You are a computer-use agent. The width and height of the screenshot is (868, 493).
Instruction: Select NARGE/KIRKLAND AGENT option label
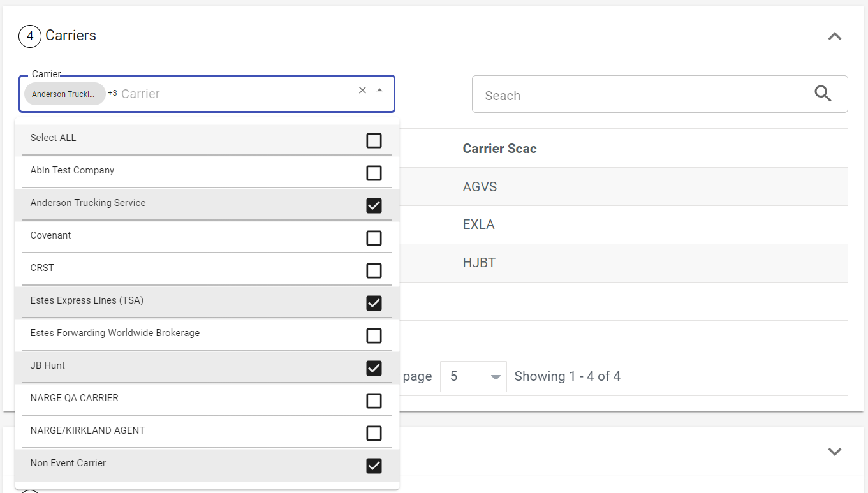coord(87,430)
